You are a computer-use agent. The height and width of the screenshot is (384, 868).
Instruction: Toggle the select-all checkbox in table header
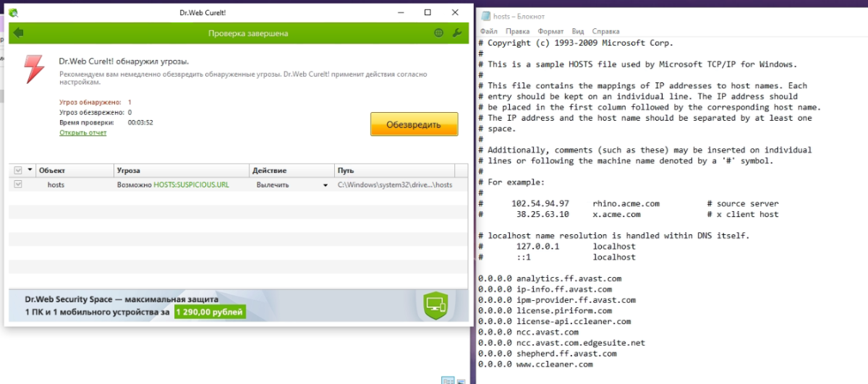[x=18, y=170]
